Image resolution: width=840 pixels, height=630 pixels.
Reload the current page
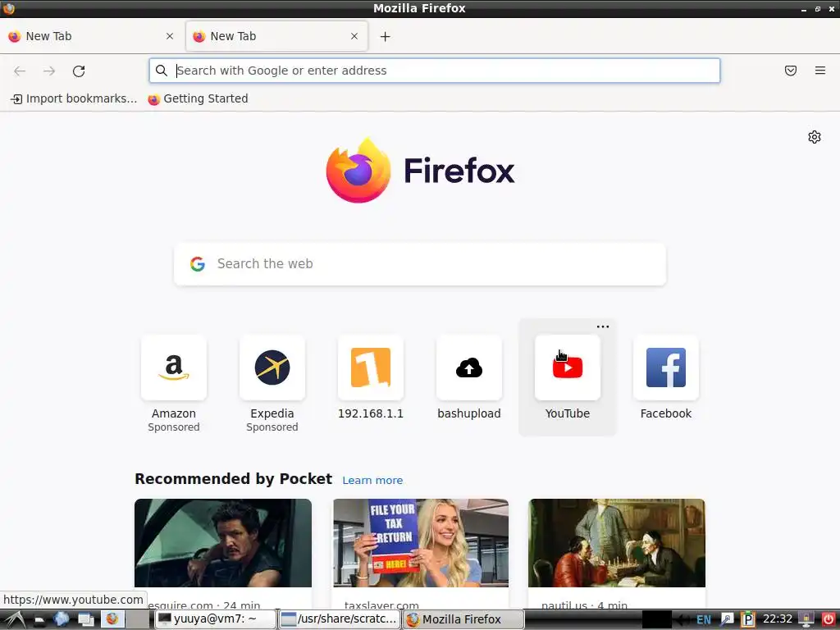tap(79, 71)
